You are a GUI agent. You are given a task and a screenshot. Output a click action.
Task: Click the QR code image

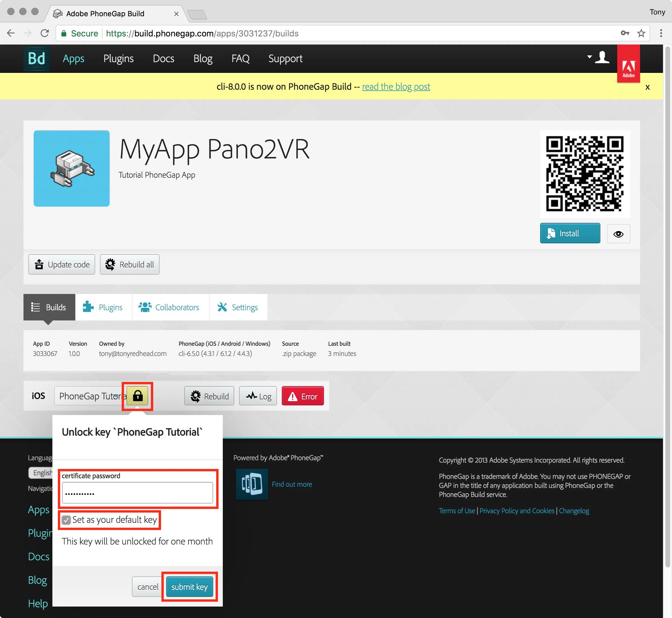click(585, 173)
